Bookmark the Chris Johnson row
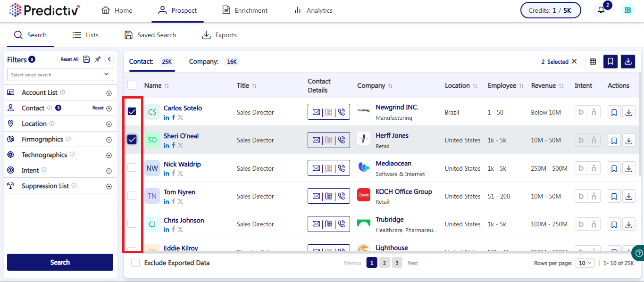 (614, 224)
